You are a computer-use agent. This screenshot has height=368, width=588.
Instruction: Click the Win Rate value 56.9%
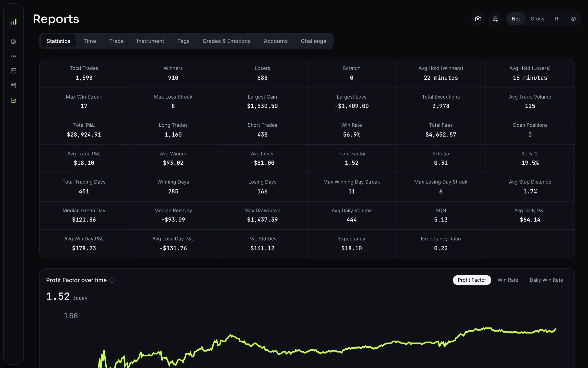352,135
